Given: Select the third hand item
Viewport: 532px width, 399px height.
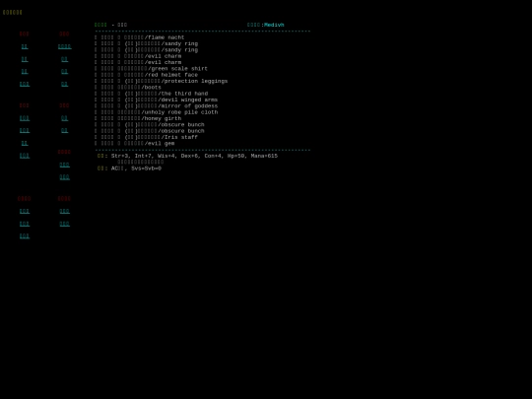Looking at the screenshot, I should pyautogui.click(x=152, y=94).
